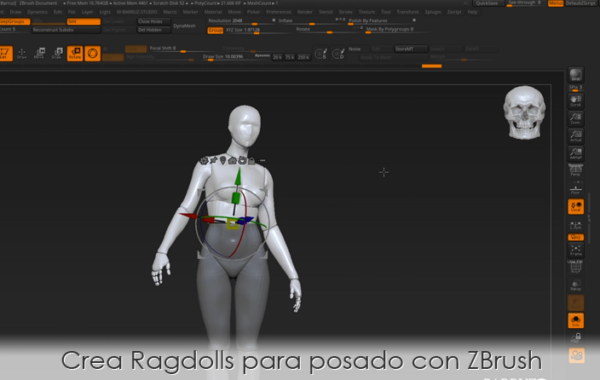Click the Scroll icon in right shelf

pyautogui.click(x=576, y=101)
